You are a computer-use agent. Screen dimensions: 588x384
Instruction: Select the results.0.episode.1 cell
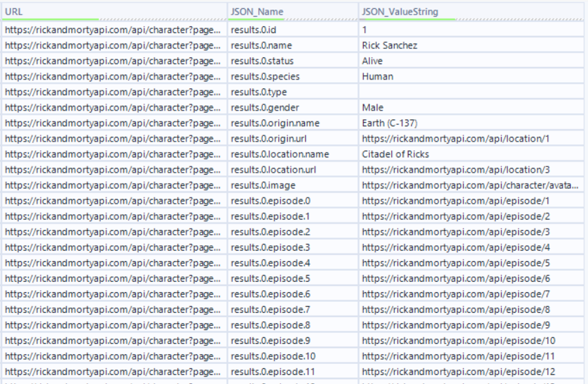coord(293,217)
